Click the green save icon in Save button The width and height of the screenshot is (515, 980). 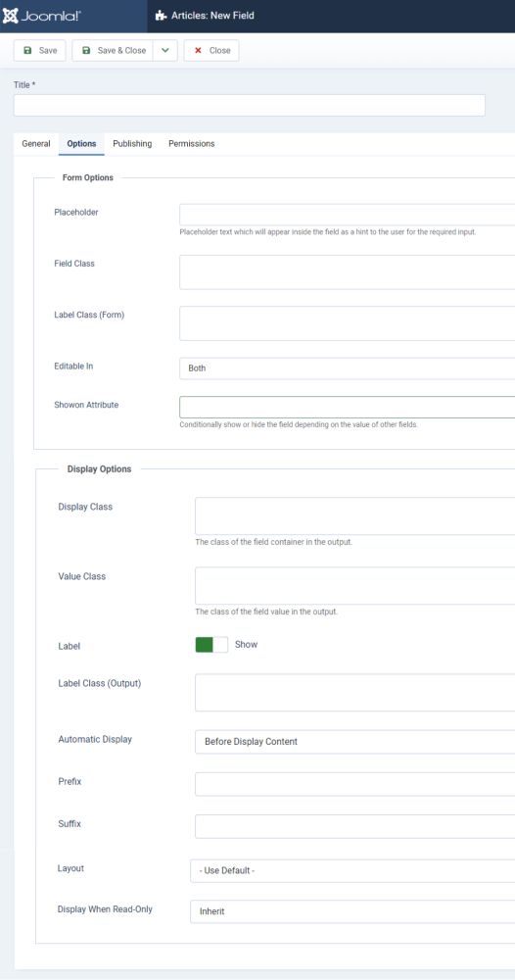pos(26,51)
